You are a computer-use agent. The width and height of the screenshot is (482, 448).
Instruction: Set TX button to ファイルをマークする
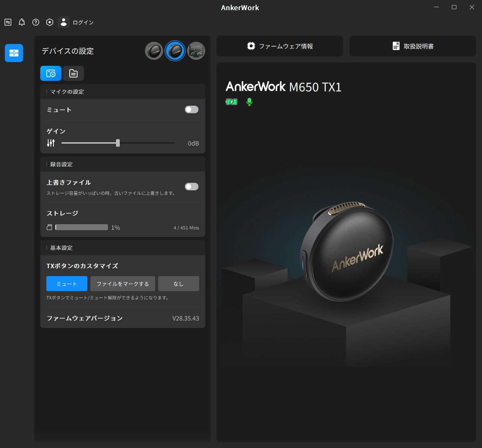(123, 284)
